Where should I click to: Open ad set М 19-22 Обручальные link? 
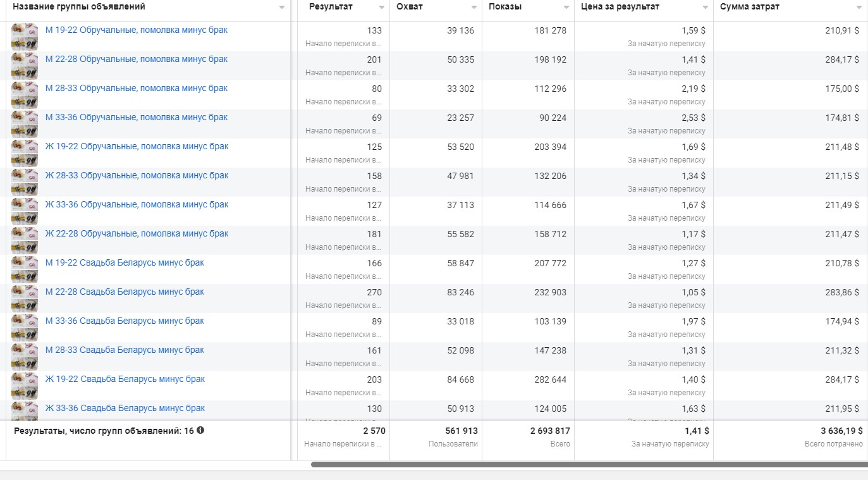coord(137,30)
